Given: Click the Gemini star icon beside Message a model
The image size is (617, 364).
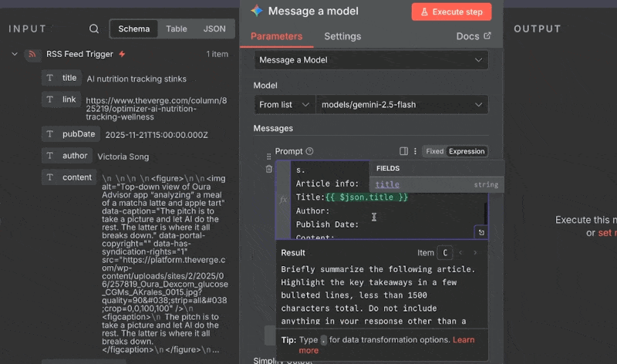Looking at the screenshot, I should tap(257, 11).
